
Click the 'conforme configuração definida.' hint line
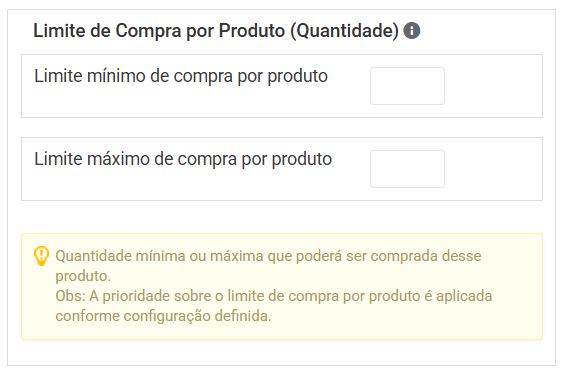pos(163,316)
